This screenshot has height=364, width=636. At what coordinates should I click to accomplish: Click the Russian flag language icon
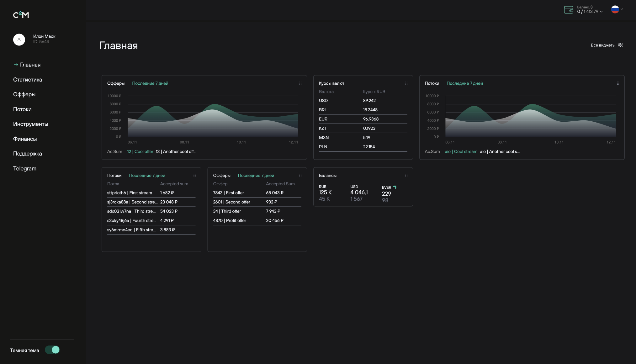click(x=615, y=9)
